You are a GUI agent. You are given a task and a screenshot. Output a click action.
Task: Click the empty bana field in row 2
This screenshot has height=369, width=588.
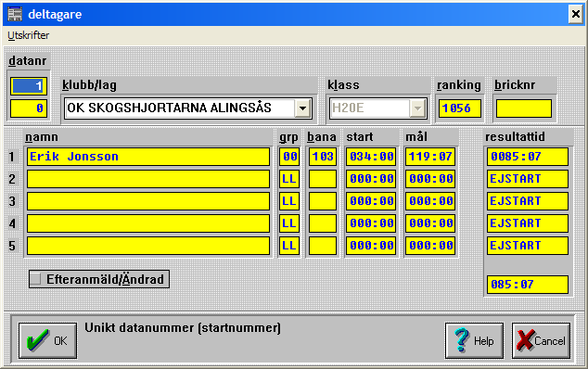(x=323, y=179)
